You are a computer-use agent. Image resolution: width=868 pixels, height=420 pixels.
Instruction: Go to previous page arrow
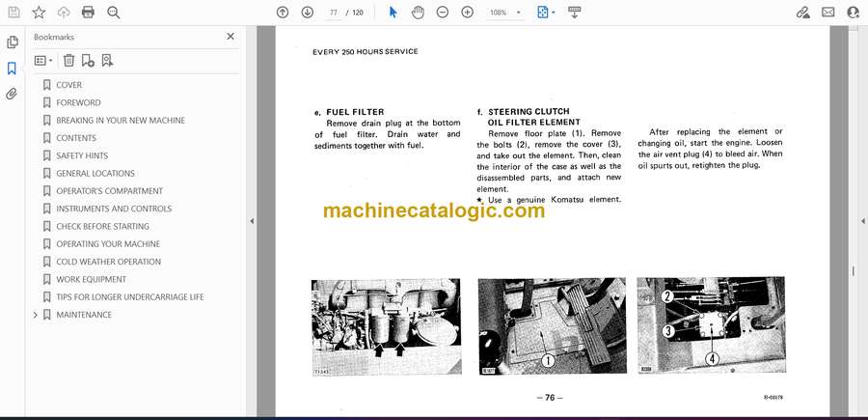click(283, 13)
